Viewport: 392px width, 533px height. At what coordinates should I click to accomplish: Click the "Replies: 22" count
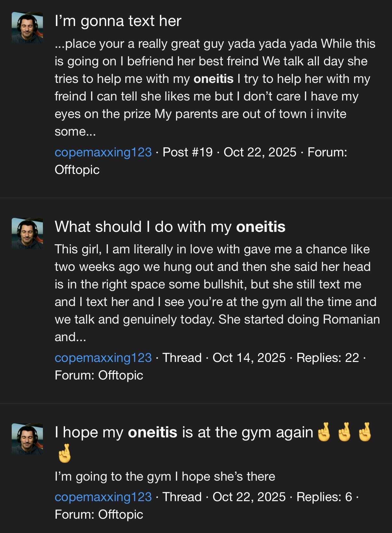(328, 358)
